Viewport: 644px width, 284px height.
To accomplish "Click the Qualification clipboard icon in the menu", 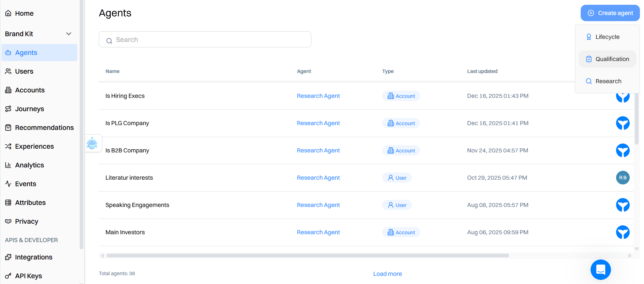I will point(589,59).
